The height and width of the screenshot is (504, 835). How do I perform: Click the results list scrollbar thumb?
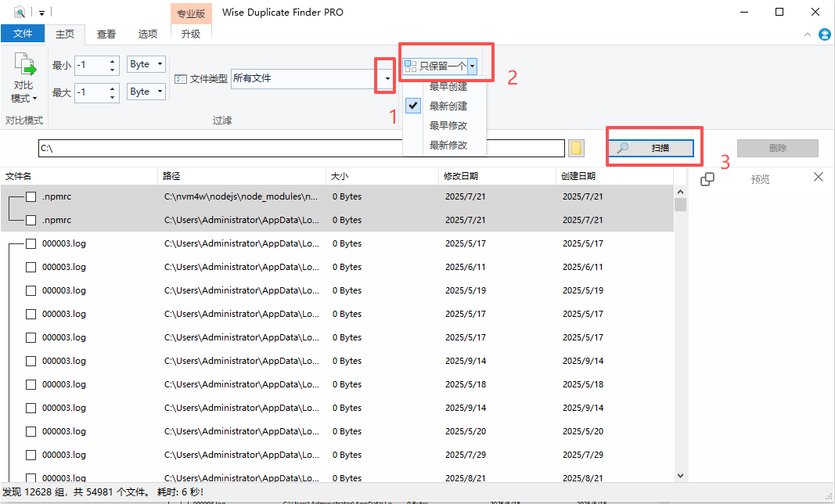tap(680, 205)
